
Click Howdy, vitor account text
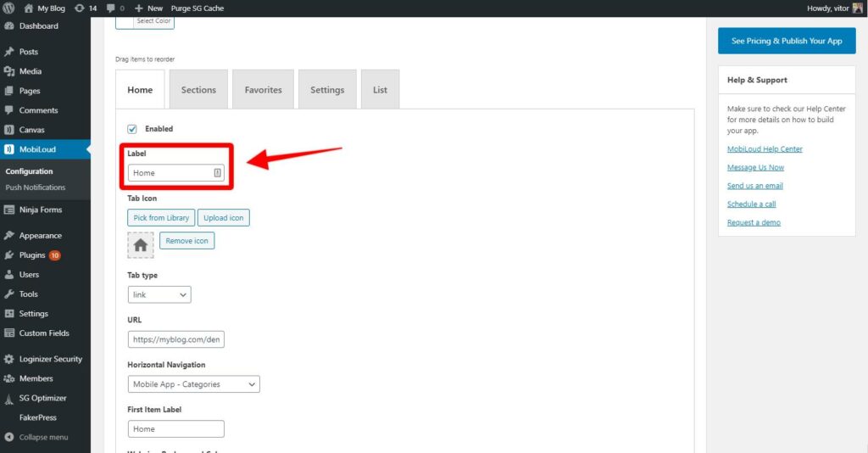pyautogui.click(x=827, y=8)
